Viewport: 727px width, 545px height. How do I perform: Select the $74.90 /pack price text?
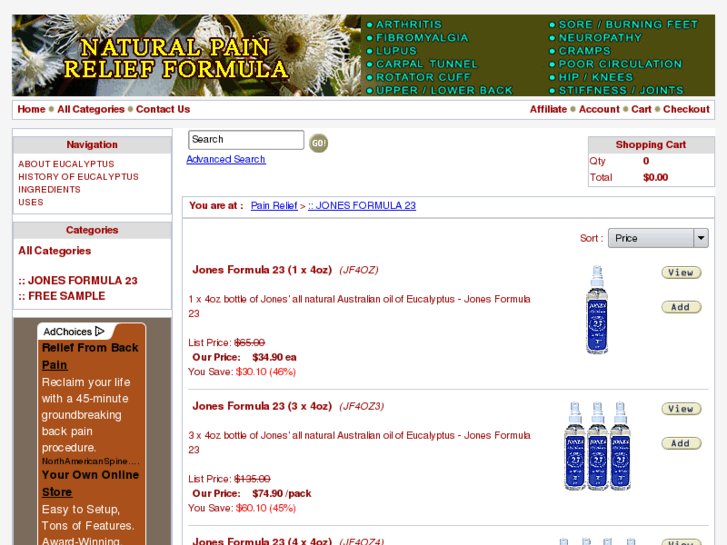281,494
